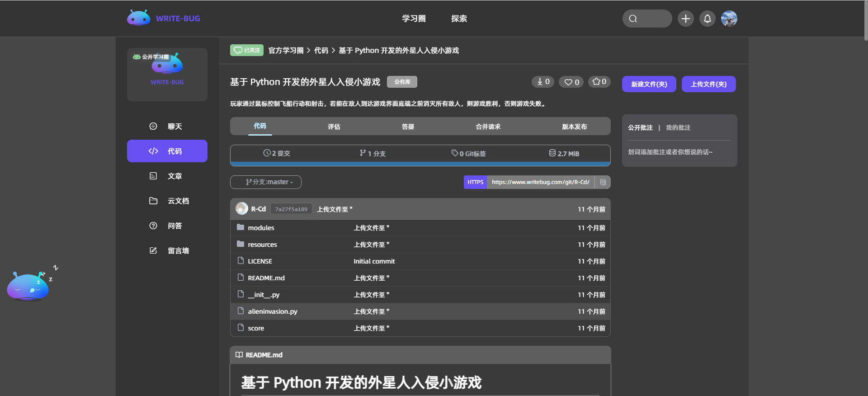
Task: View 0 Git标签 tags
Action: pyautogui.click(x=468, y=153)
